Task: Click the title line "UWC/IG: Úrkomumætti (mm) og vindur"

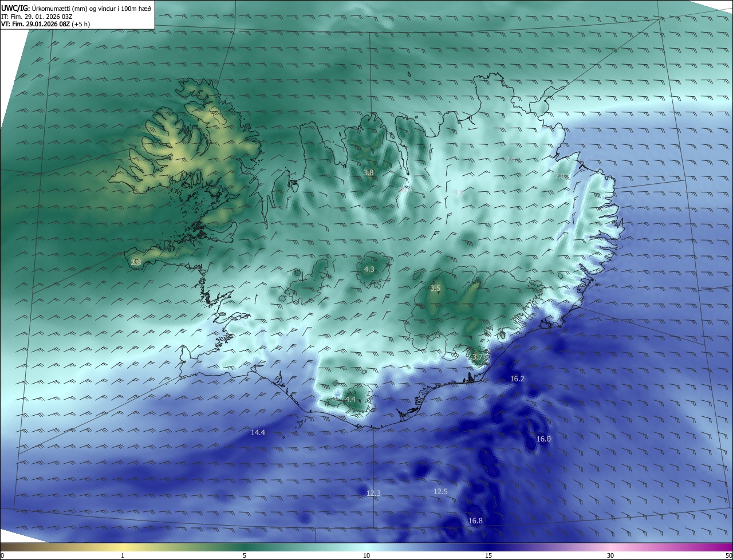Action: point(76,8)
